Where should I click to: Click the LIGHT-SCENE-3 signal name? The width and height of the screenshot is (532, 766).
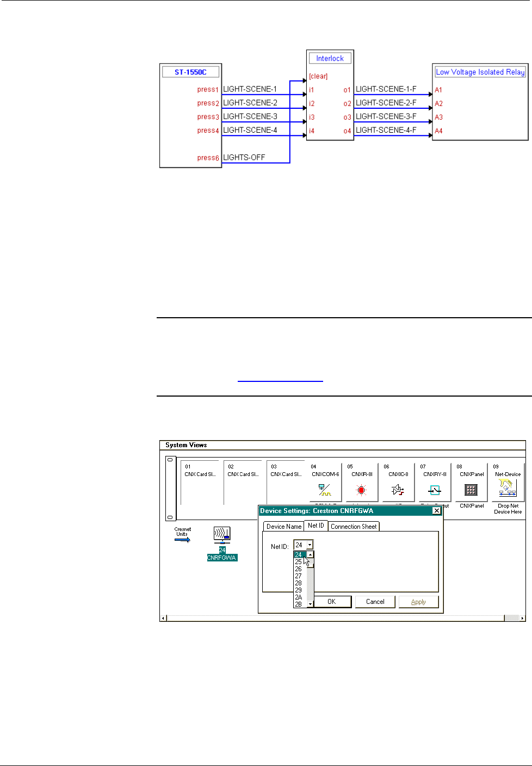[250, 116]
